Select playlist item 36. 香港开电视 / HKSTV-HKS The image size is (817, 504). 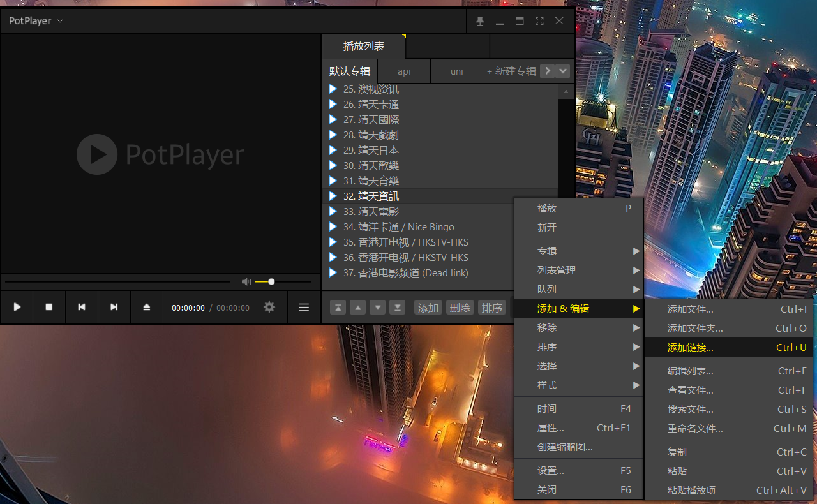click(405, 258)
